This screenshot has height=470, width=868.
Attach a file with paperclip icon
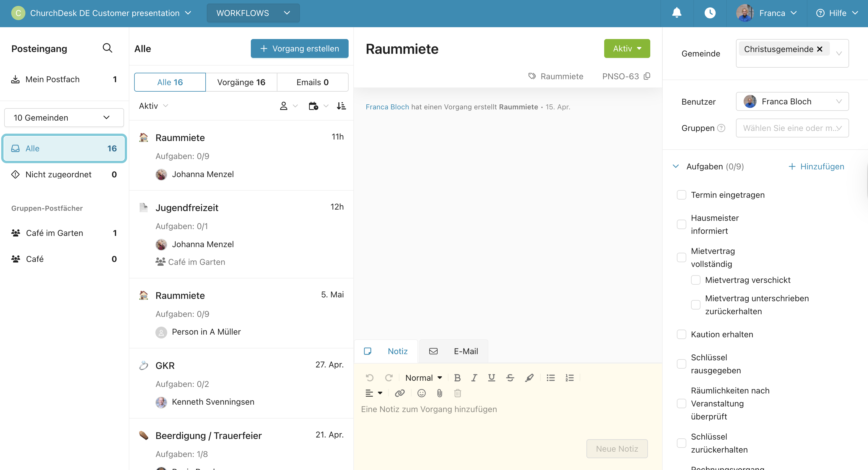pyautogui.click(x=440, y=393)
